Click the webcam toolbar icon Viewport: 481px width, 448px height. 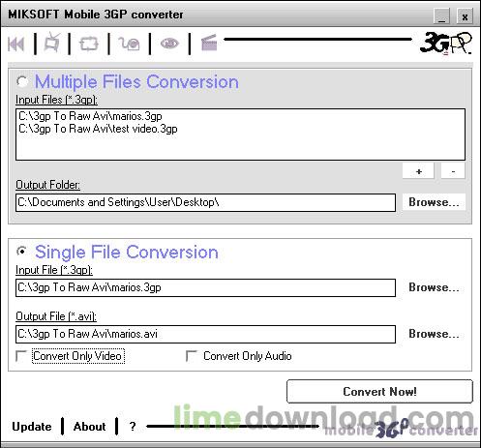click(129, 44)
